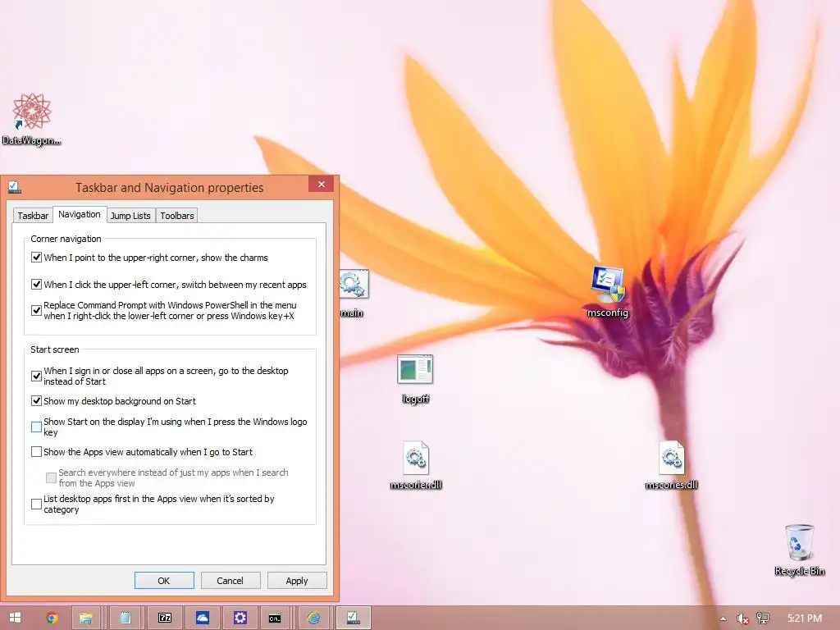Open the DataWagon desktop shortcut
The height and width of the screenshot is (630, 840).
[x=32, y=119]
